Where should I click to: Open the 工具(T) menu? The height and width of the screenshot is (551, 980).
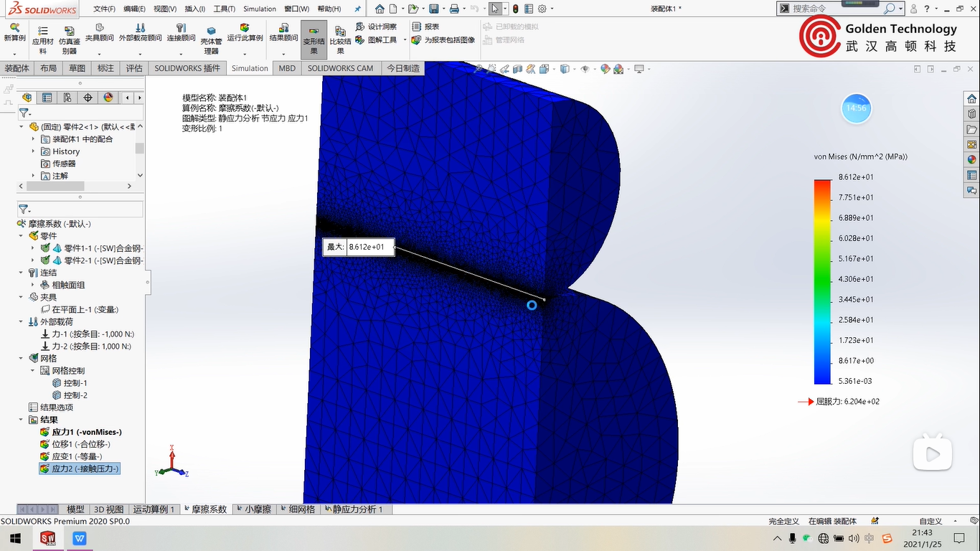(x=224, y=9)
